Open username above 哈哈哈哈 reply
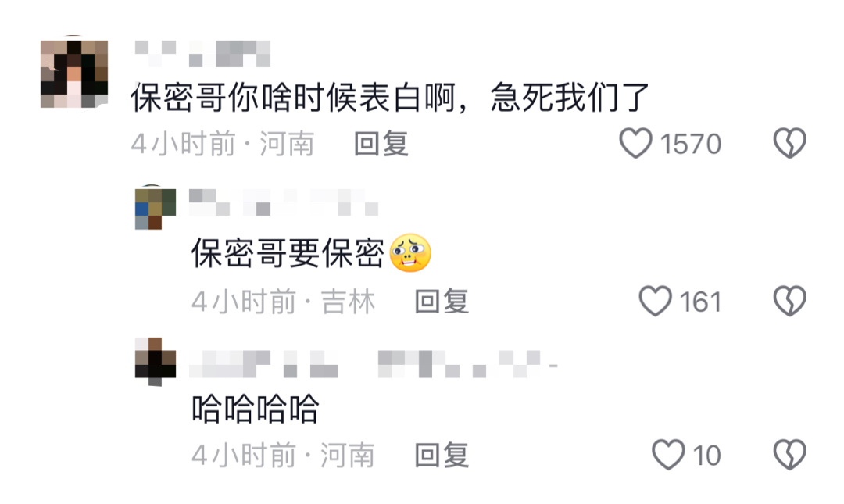Image resolution: width=844 pixels, height=504 pixels. pyautogui.click(x=373, y=363)
